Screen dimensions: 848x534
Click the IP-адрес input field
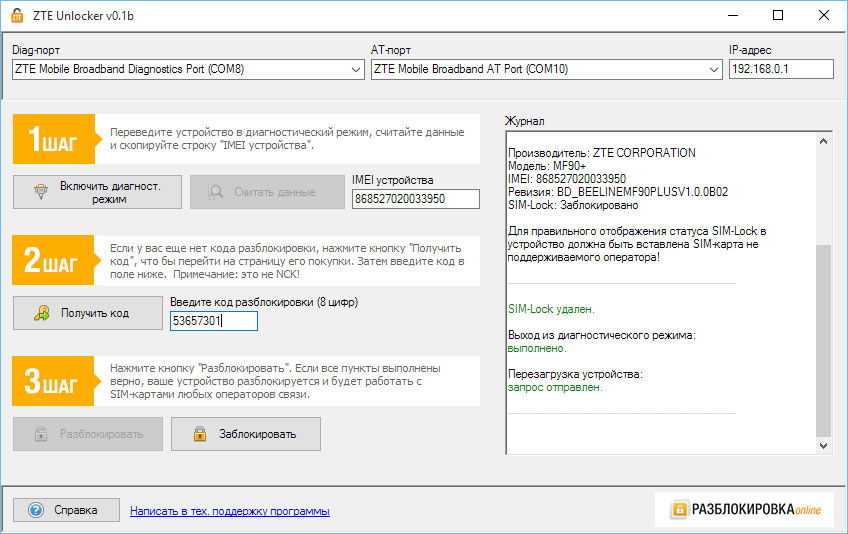780,69
